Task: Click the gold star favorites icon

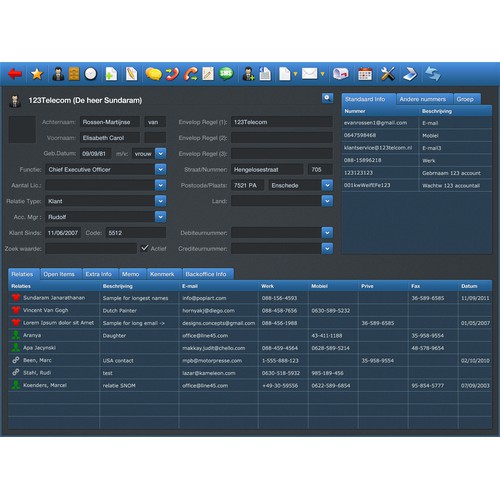Action: 37,74
